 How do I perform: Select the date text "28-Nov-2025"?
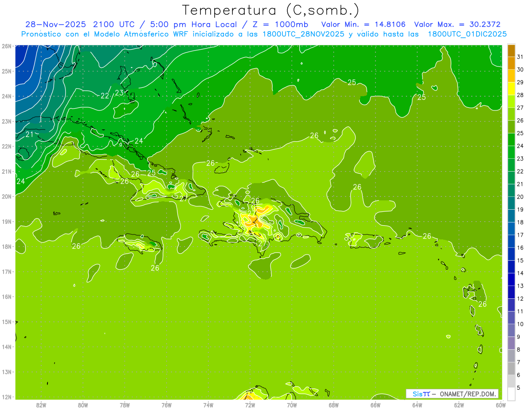coord(56,24)
